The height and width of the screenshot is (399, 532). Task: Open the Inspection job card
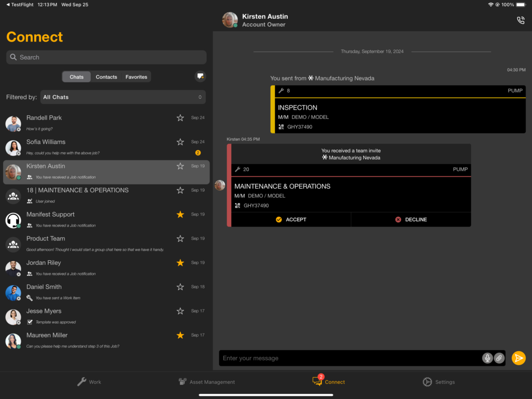tap(398, 109)
